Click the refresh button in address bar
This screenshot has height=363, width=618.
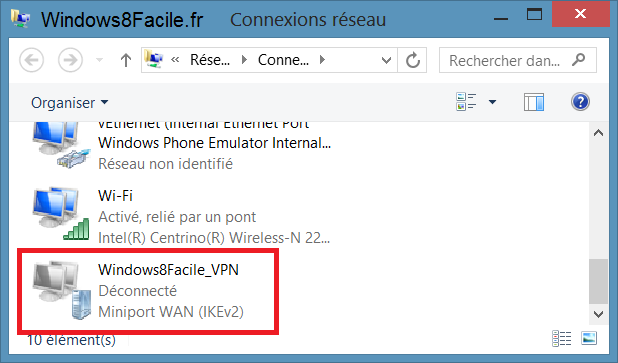pos(412,60)
